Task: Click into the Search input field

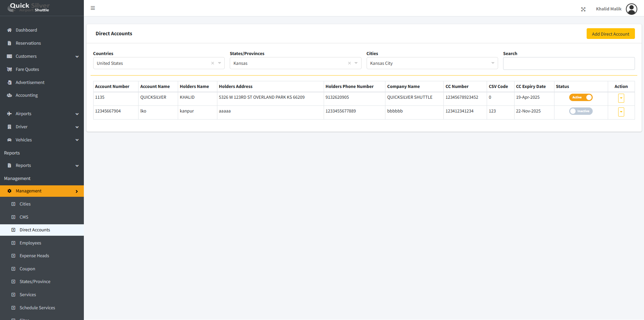Action: point(569,63)
